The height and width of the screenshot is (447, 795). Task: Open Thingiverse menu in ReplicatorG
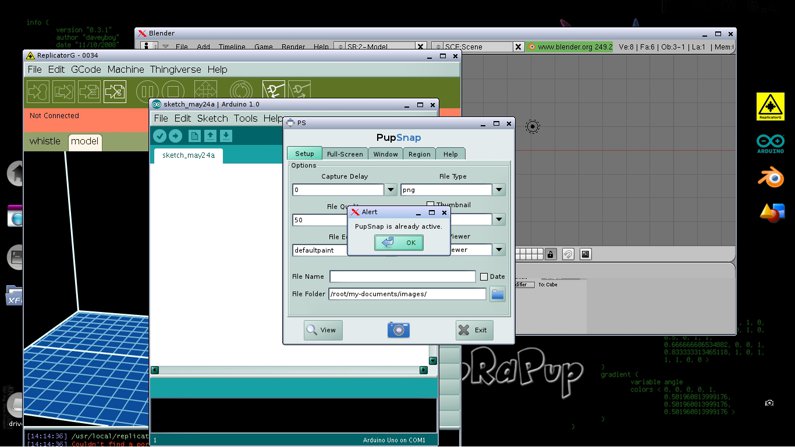coord(175,69)
